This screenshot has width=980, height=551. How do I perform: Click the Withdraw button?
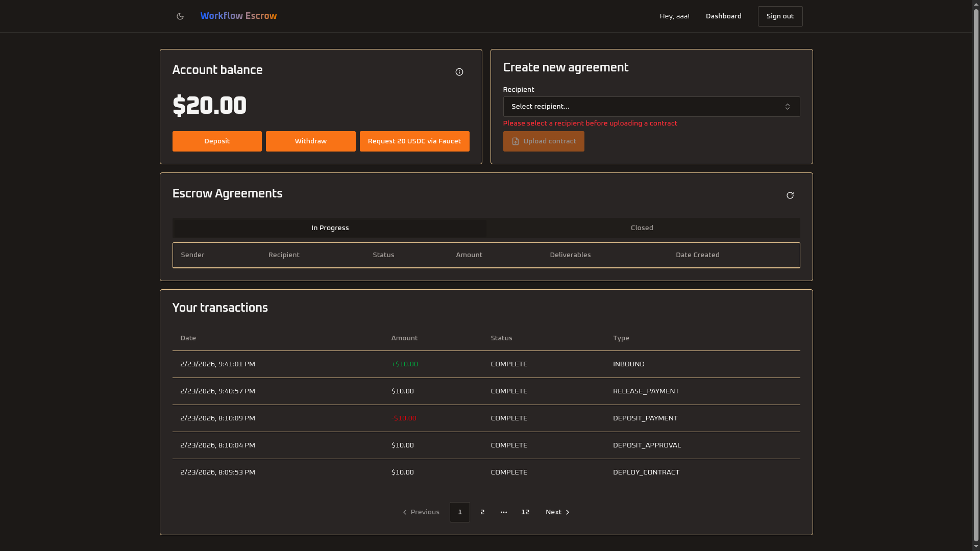[x=310, y=141]
